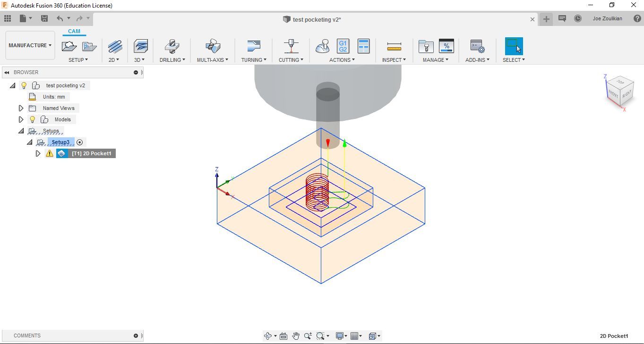Click the Turning tool icon
Image resolution: width=644 pixels, height=344 pixels.
(x=254, y=46)
